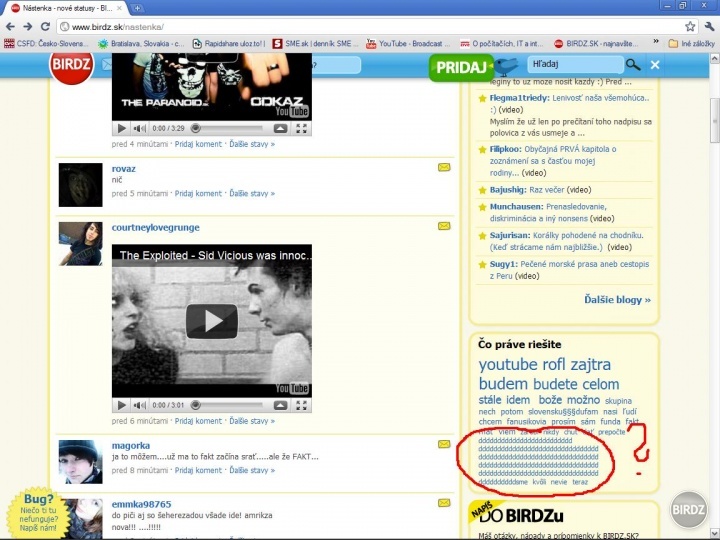Click the red BIRDZ logo in the header

[x=71, y=66]
